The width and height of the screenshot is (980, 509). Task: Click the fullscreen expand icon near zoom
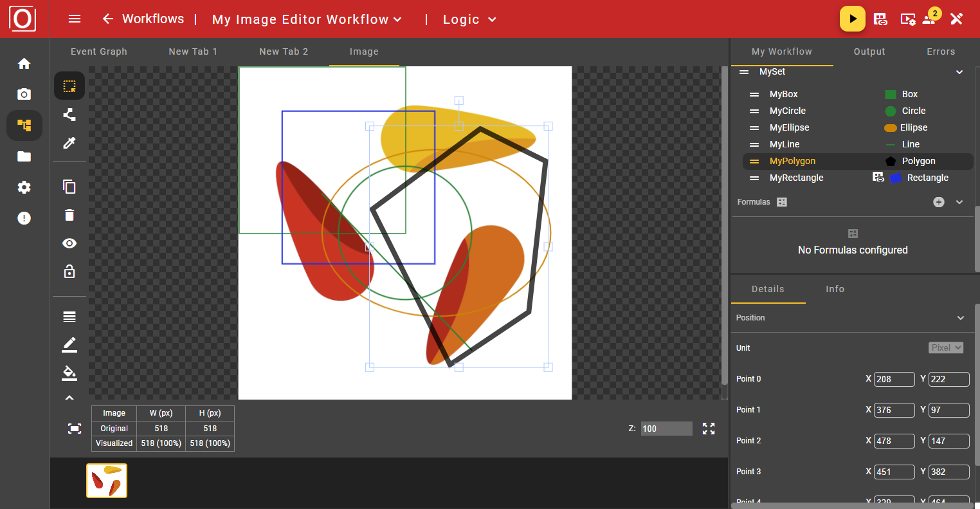pos(709,429)
